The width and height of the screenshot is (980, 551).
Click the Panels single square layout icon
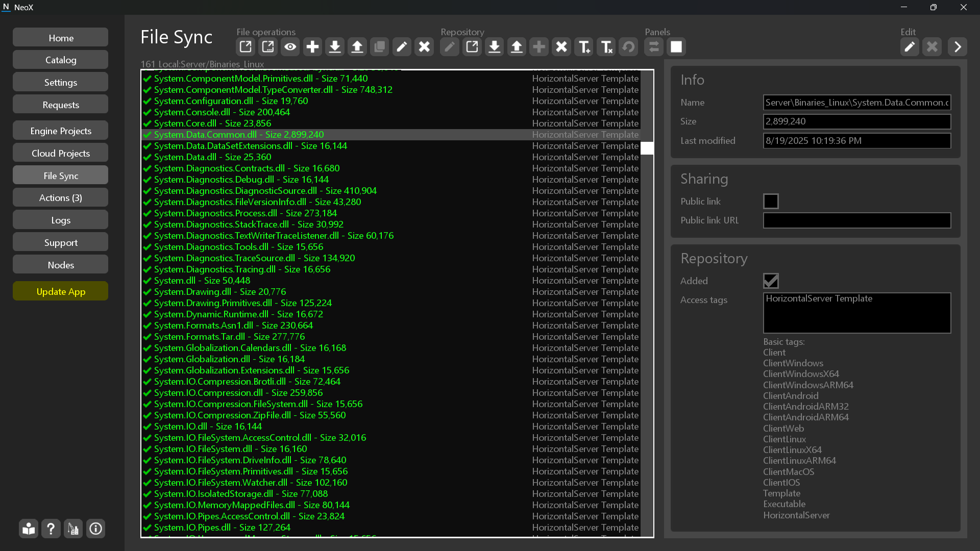(676, 47)
